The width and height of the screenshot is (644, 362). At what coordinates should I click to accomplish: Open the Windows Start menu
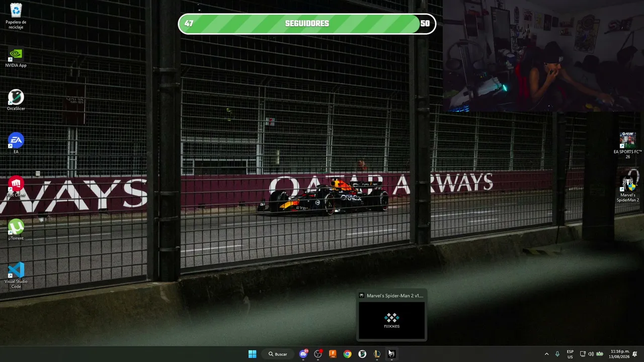252,354
